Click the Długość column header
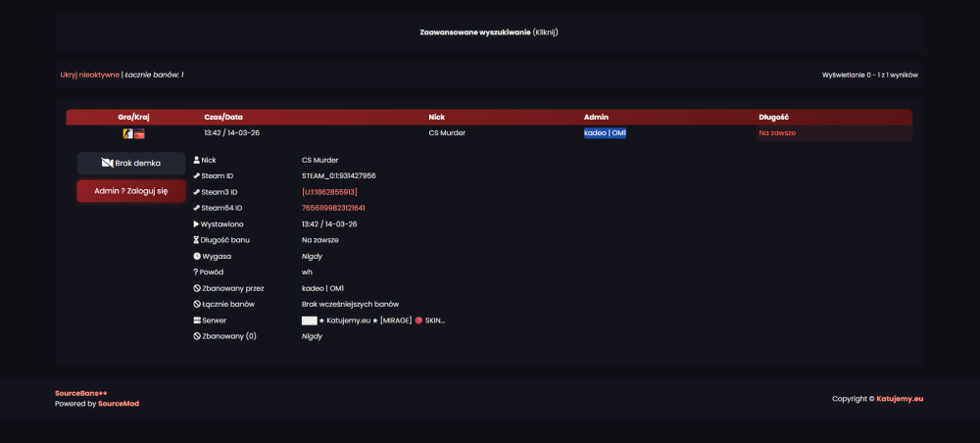980x443 pixels. (774, 117)
